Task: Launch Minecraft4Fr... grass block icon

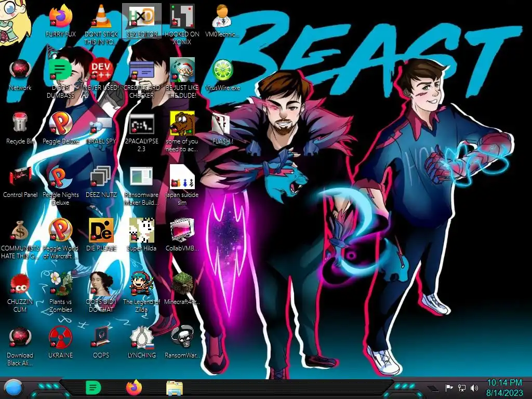Action: pyautogui.click(x=182, y=283)
